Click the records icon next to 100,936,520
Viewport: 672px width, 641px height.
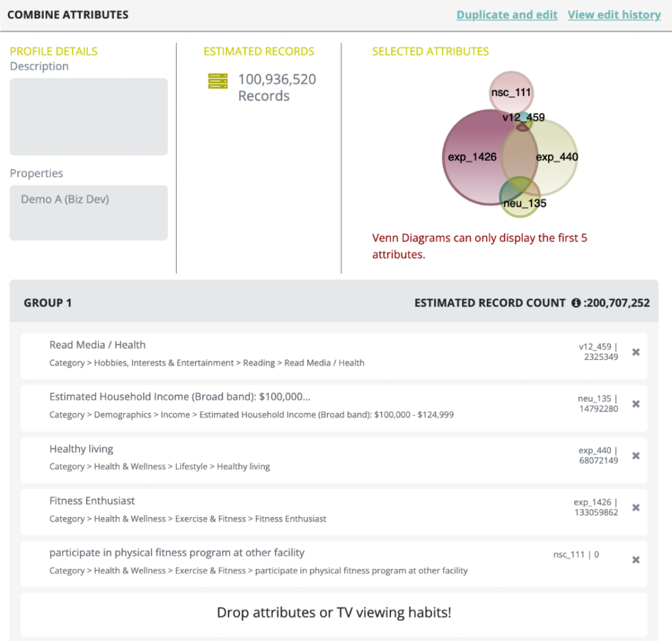(x=217, y=79)
